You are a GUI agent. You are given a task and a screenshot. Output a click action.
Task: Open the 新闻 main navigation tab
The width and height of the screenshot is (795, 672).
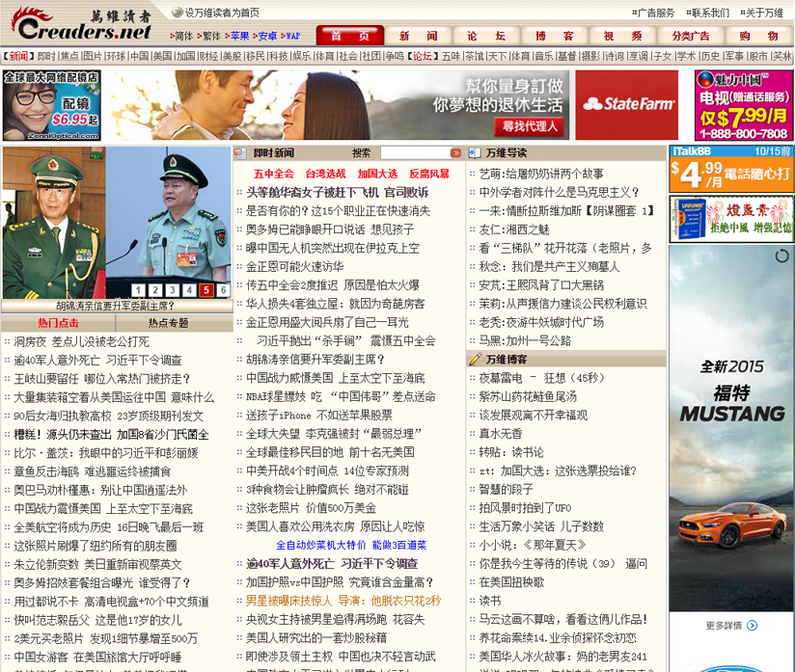pos(419,36)
